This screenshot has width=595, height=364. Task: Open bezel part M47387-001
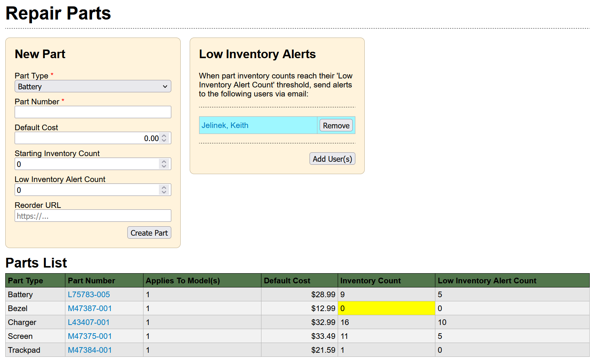click(90, 308)
